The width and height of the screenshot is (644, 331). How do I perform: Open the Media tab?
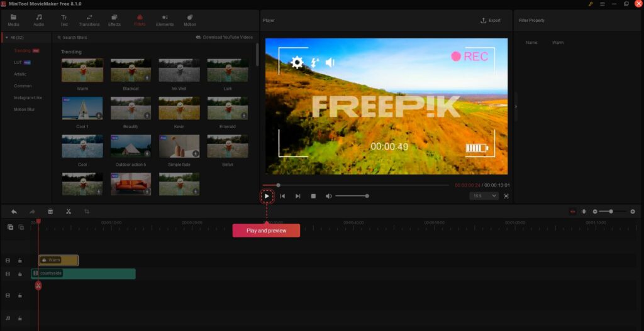[14, 20]
